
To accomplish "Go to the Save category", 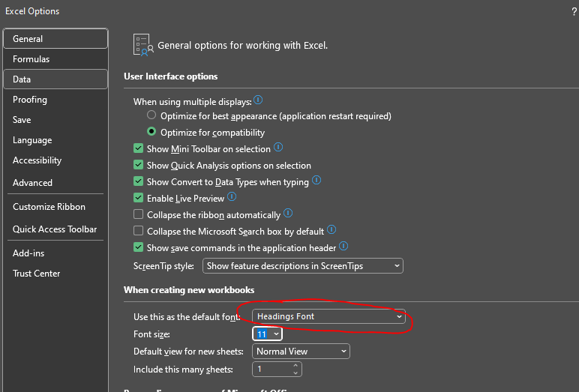I will [x=55, y=120].
